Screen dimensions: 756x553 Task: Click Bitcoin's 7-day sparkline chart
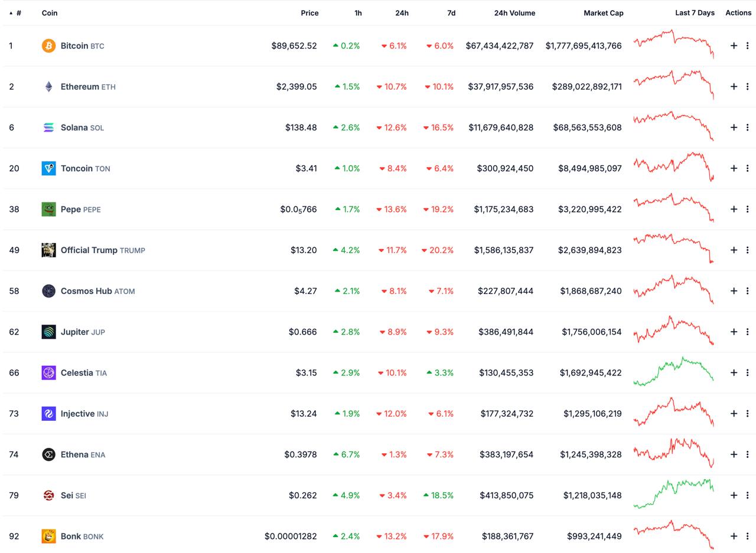tap(673, 44)
